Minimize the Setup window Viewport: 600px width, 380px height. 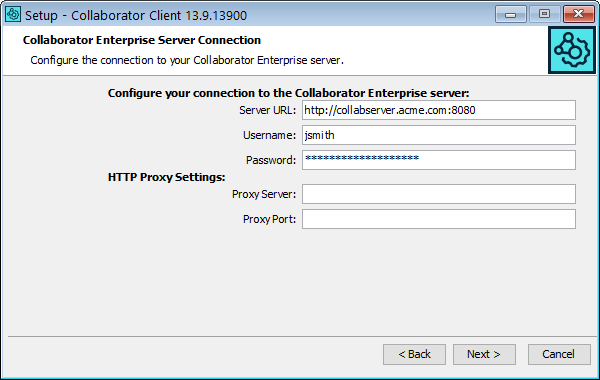(510, 15)
